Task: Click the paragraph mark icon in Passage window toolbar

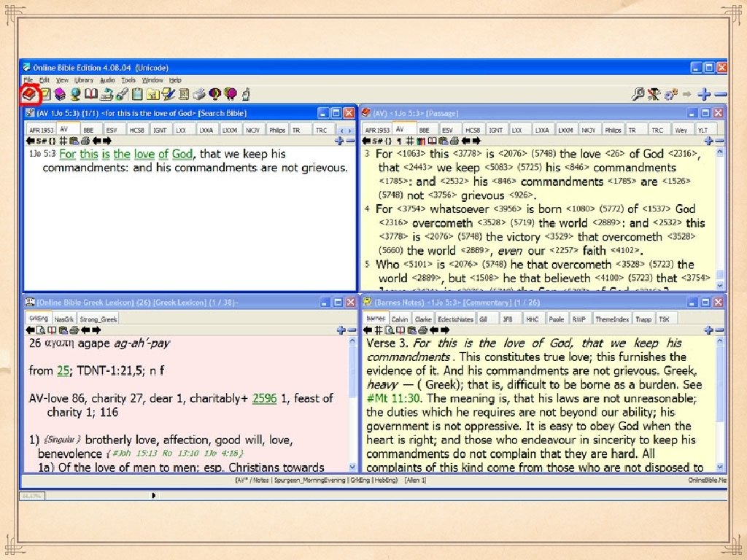Action: coord(399,141)
